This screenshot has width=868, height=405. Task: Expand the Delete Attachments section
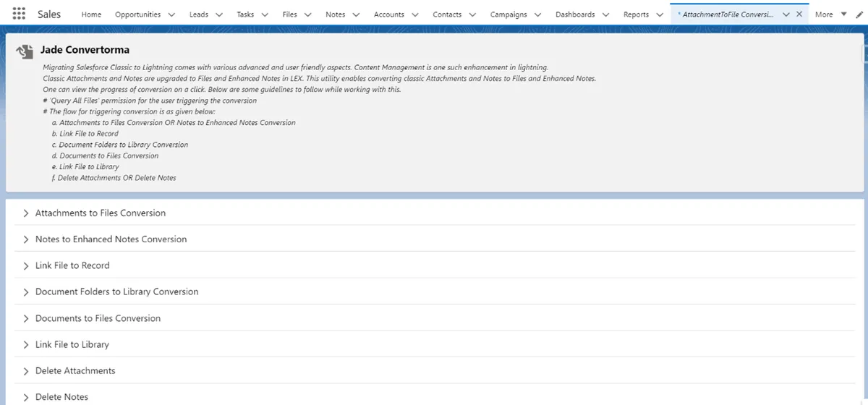pos(434,370)
